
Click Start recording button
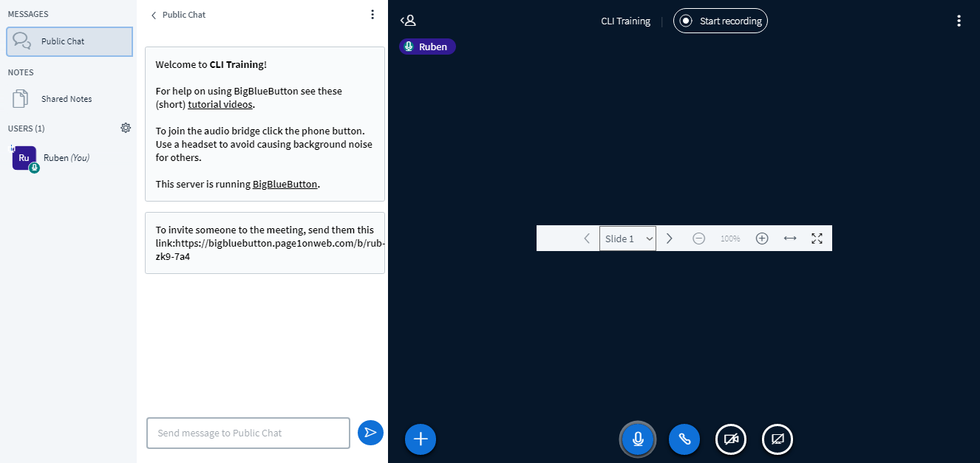point(721,21)
